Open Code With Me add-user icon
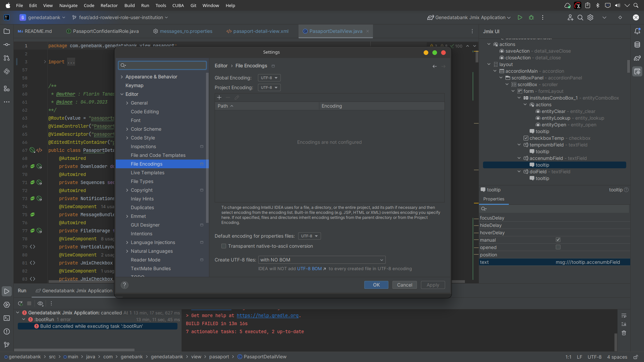The height and width of the screenshot is (362, 644). click(x=570, y=17)
